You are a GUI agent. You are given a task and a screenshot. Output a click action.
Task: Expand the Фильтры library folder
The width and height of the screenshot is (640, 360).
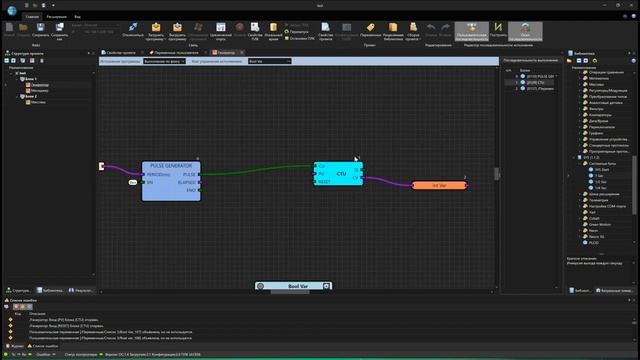pos(579,109)
